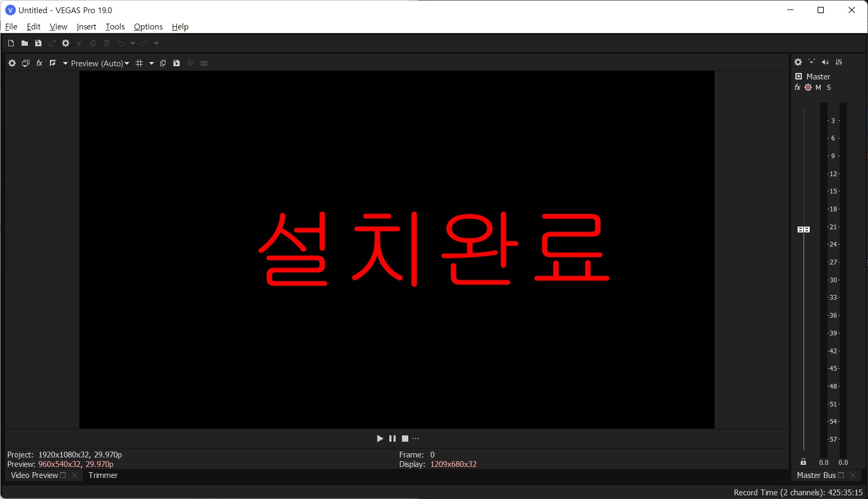Click the grid overlay icon in preview toolbar
Screen dimensions: 868x499
[x=140, y=63]
